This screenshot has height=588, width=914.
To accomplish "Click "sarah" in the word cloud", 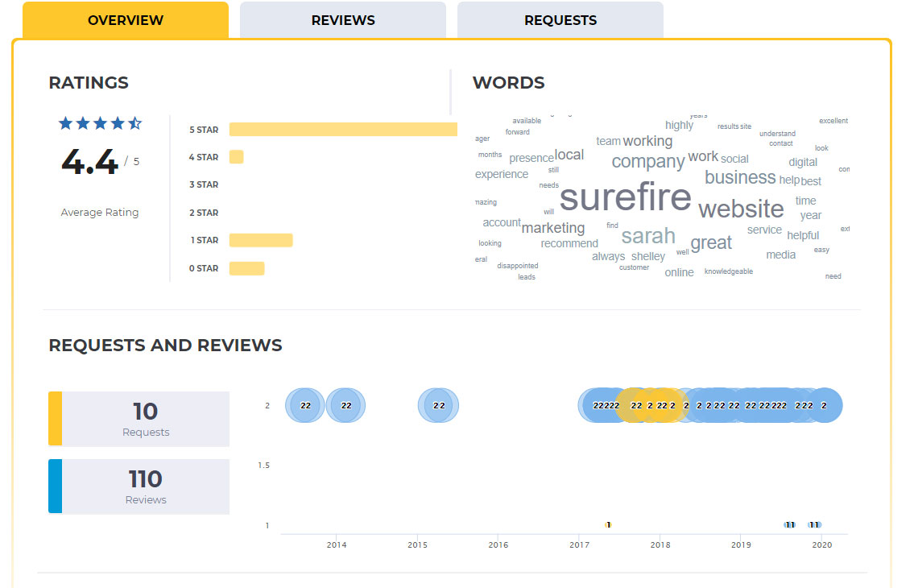I will (x=647, y=235).
